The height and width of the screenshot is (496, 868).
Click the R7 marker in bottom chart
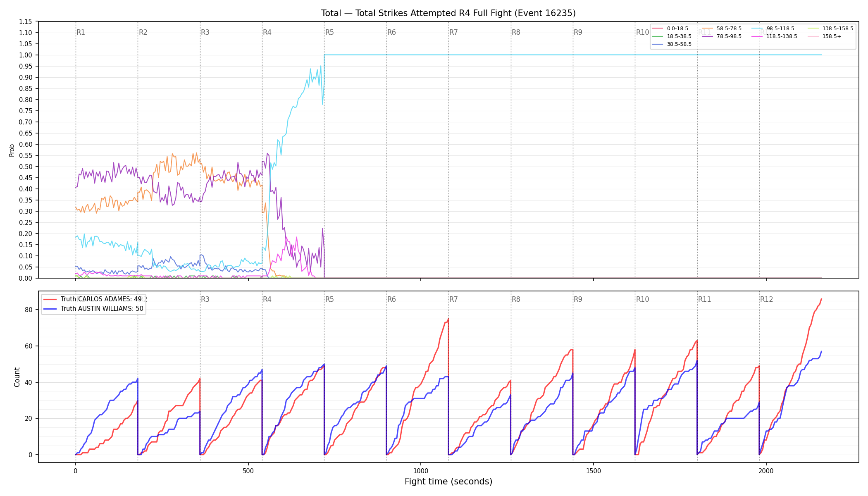[453, 299]
